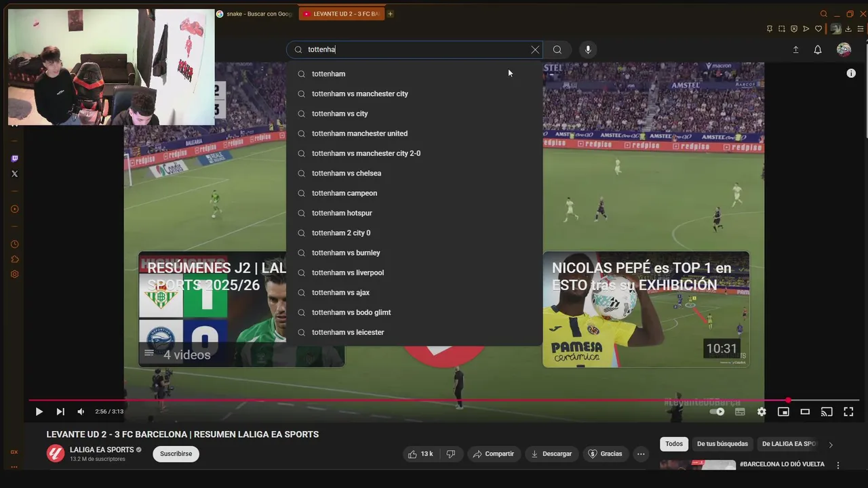Open History clock icon in the sidebar
Screen dimensions: 868x488
click(x=15, y=244)
